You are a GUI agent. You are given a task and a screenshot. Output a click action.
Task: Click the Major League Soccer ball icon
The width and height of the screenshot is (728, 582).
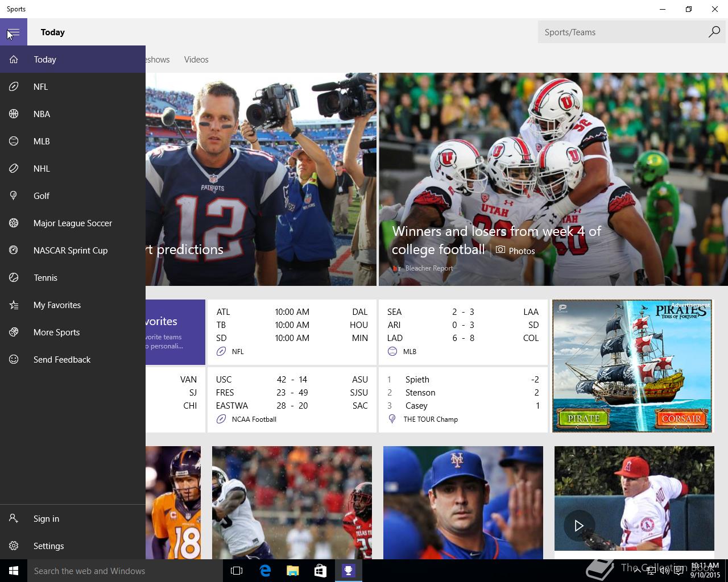(x=14, y=223)
